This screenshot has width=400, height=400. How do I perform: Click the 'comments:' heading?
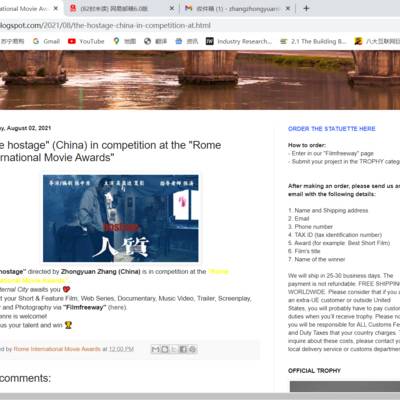pos(25,378)
